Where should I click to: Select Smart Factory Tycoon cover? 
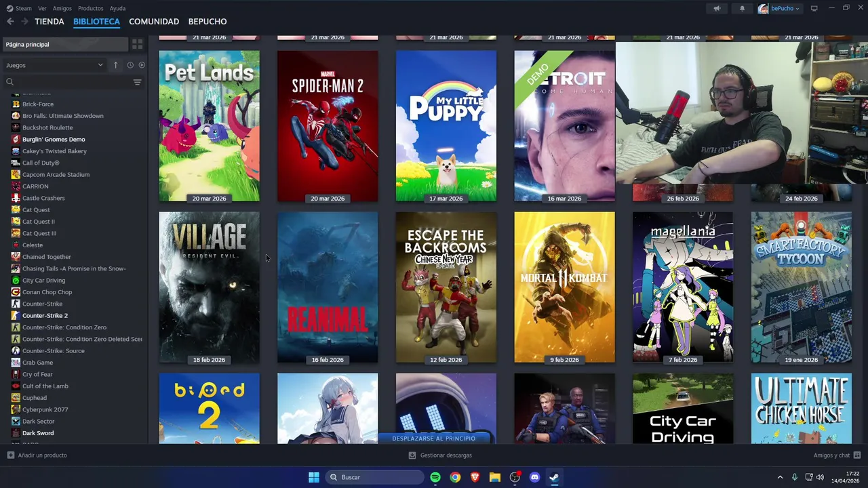tap(802, 287)
